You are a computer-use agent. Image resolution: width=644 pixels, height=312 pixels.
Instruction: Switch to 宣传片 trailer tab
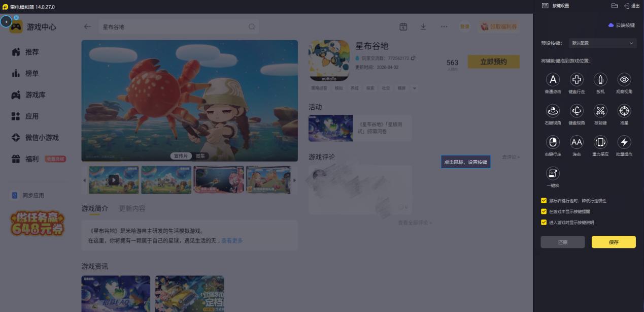tap(181, 156)
